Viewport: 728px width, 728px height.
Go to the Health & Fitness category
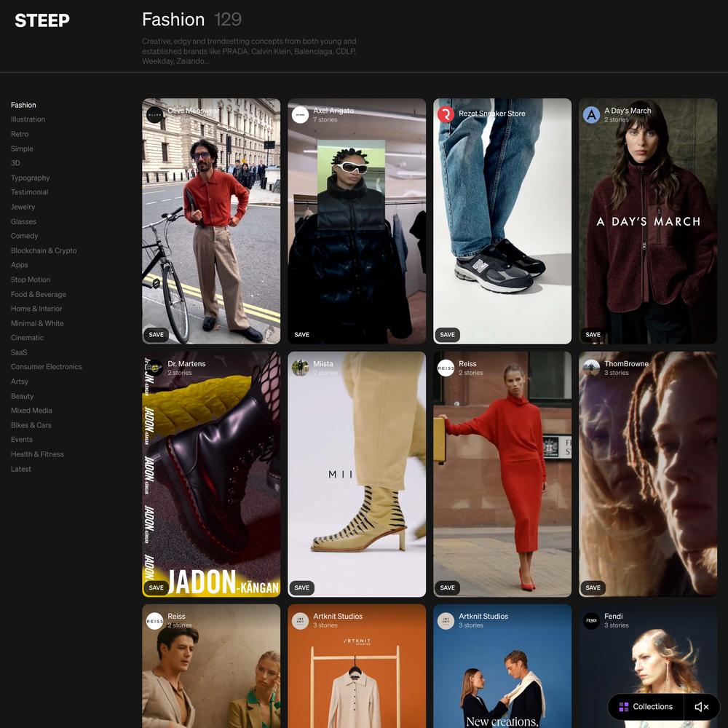coord(37,454)
